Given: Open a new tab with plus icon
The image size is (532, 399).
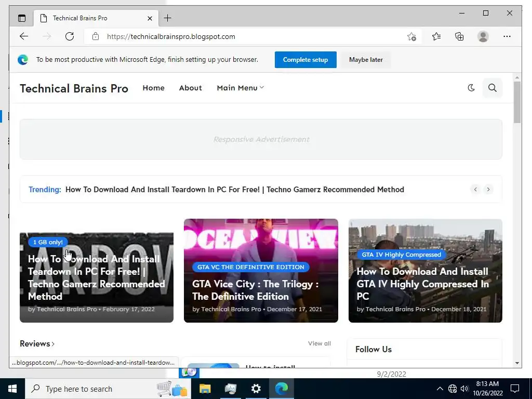Looking at the screenshot, I should [168, 18].
